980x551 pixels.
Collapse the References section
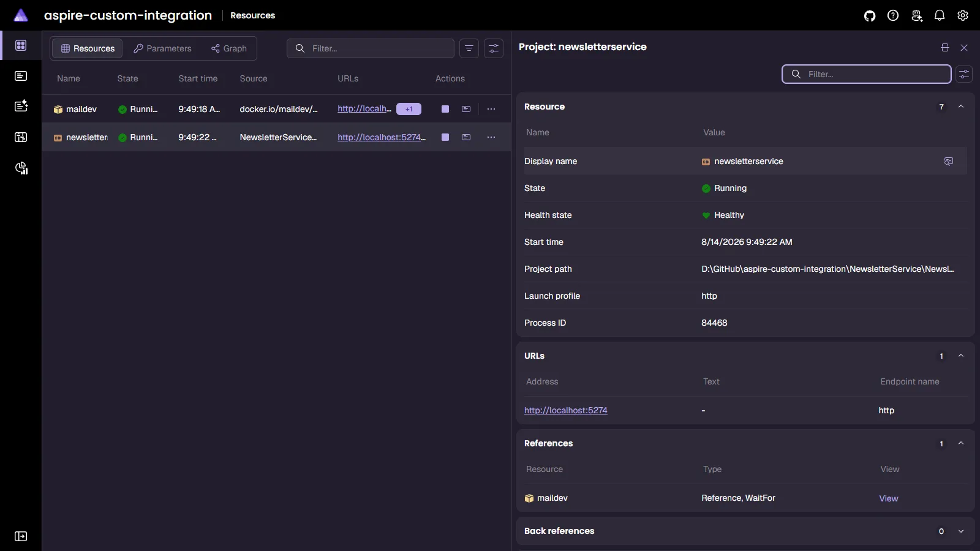point(961,443)
